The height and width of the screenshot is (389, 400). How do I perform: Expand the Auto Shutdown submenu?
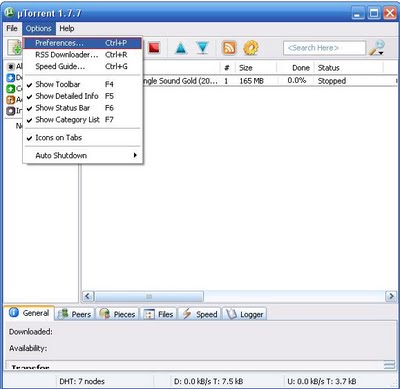(83, 155)
